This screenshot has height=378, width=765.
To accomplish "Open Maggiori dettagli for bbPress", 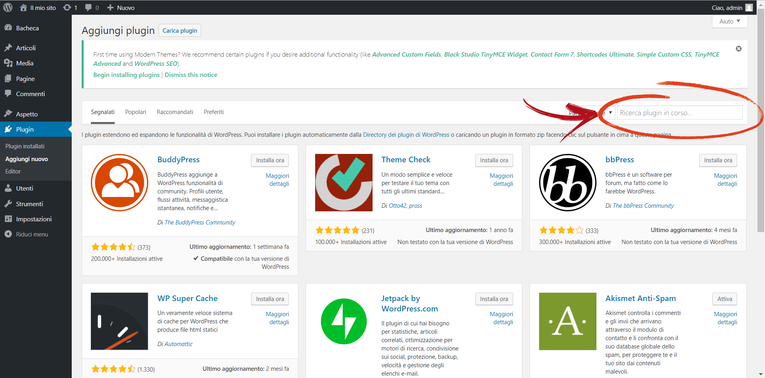I will click(x=725, y=179).
